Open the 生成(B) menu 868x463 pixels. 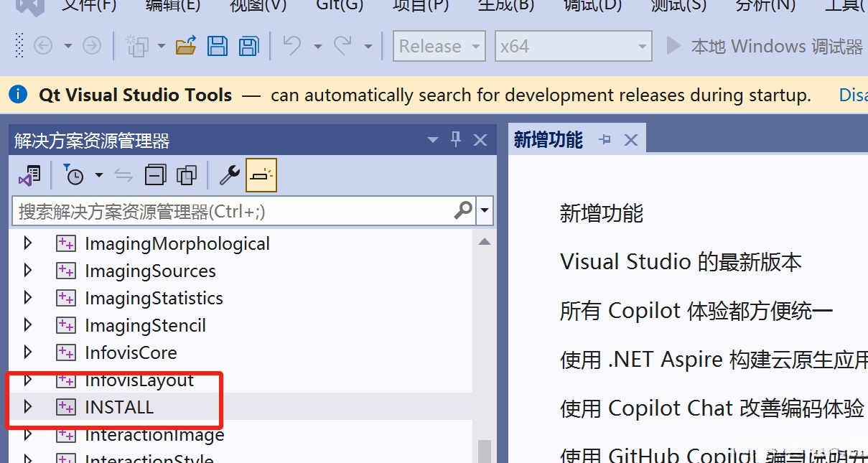coord(506,6)
